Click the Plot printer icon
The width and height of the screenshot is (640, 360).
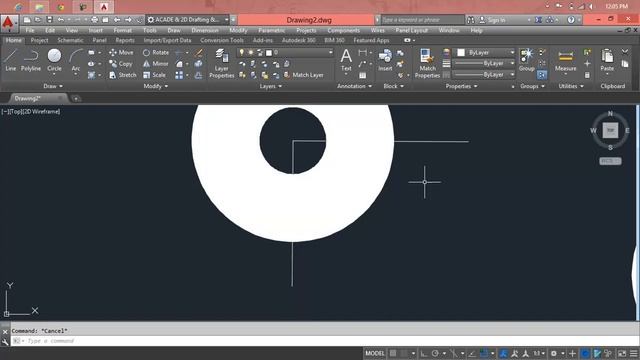94,20
